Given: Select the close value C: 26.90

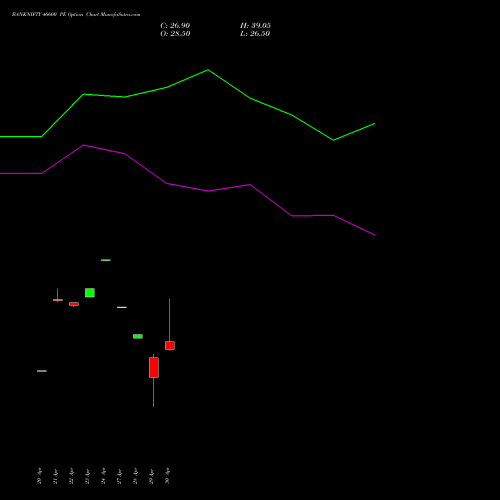Looking at the screenshot, I should click(175, 26).
